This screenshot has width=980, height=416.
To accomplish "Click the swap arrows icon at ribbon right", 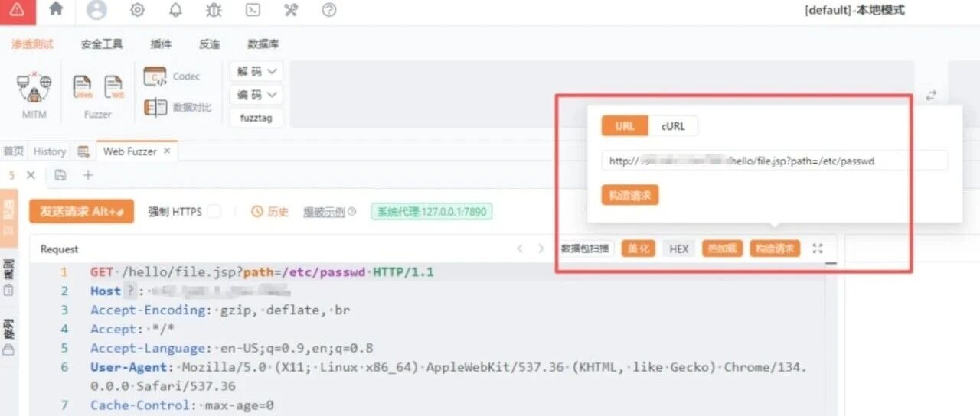I will [x=931, y=95].
